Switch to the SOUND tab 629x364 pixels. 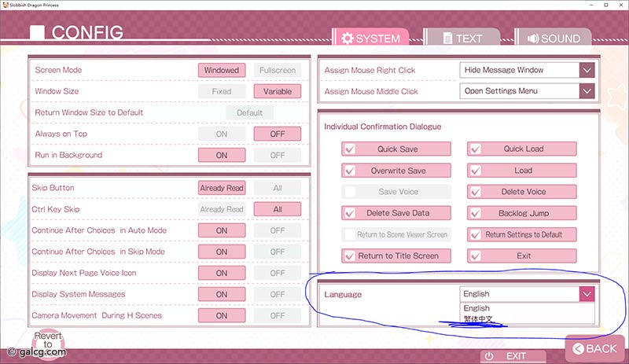tap(554, 38)
